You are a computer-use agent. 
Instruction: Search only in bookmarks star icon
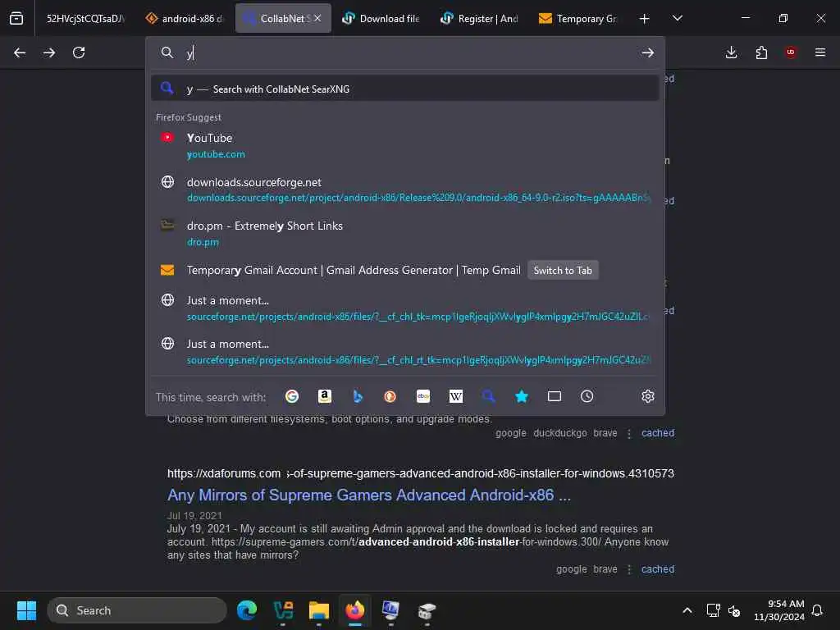[x=521, y=396]
